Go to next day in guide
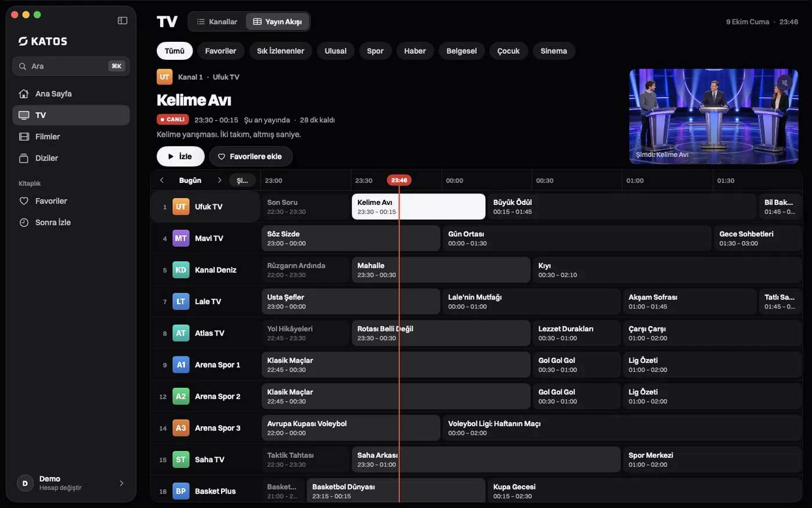 219,181
